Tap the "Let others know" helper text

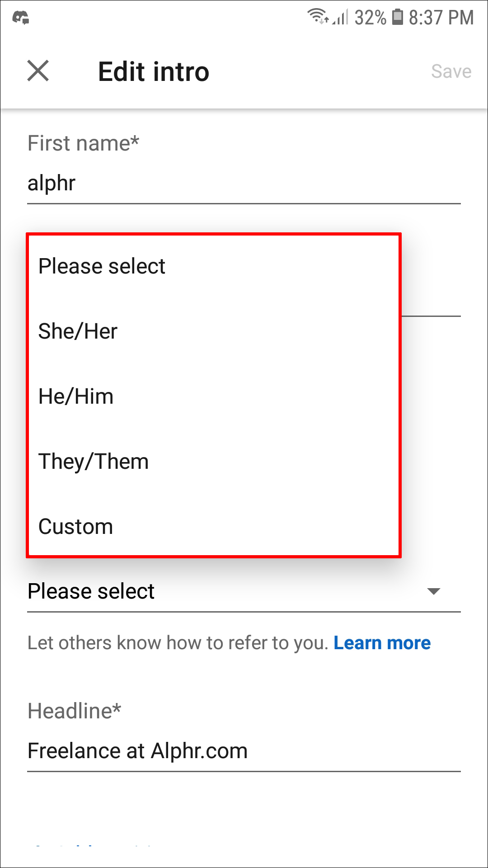click(178, 643)
